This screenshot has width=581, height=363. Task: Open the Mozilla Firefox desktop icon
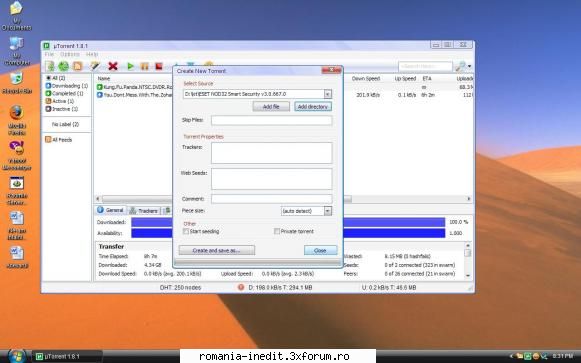17,120
